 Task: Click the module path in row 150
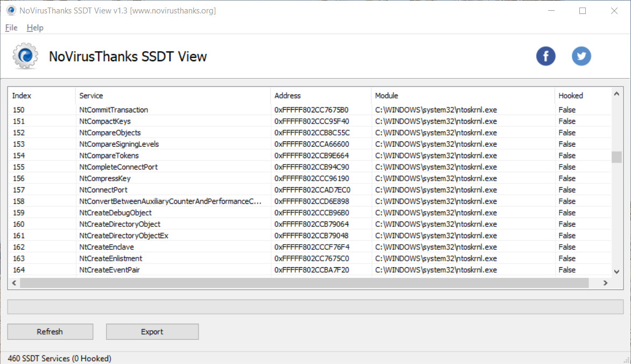436,110
